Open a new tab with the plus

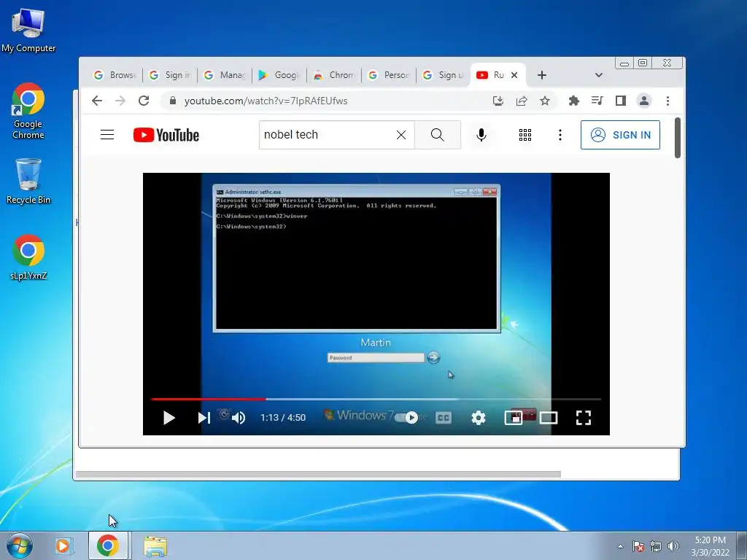click(542, 75)
